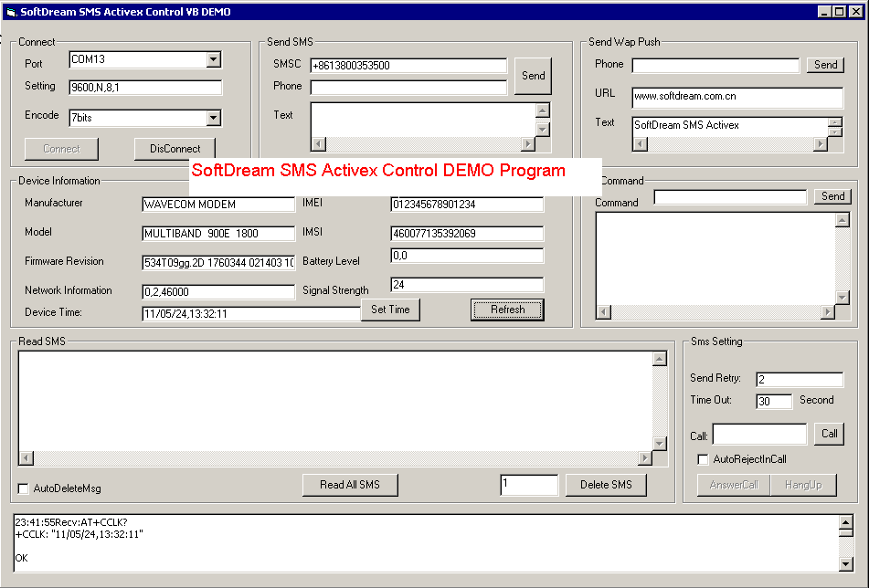Click the Send button in Send SMS

pyautogui.click(x=533, y=76)
